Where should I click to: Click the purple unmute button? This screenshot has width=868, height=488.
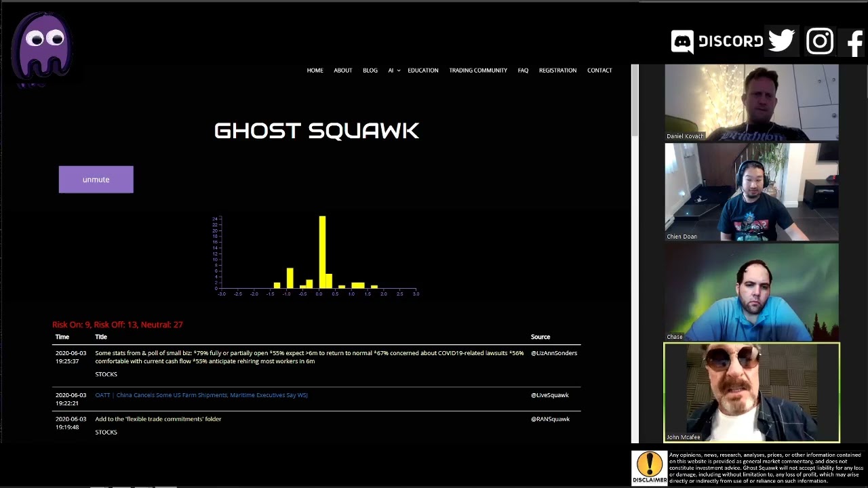pos(96,180)
